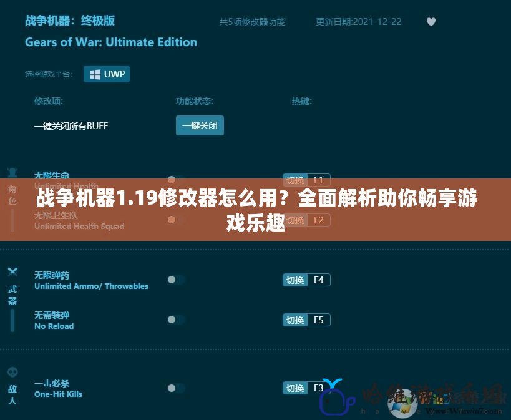
Task: Select the 武器 weapons crossed-swords icon
Action: (12, 271)
